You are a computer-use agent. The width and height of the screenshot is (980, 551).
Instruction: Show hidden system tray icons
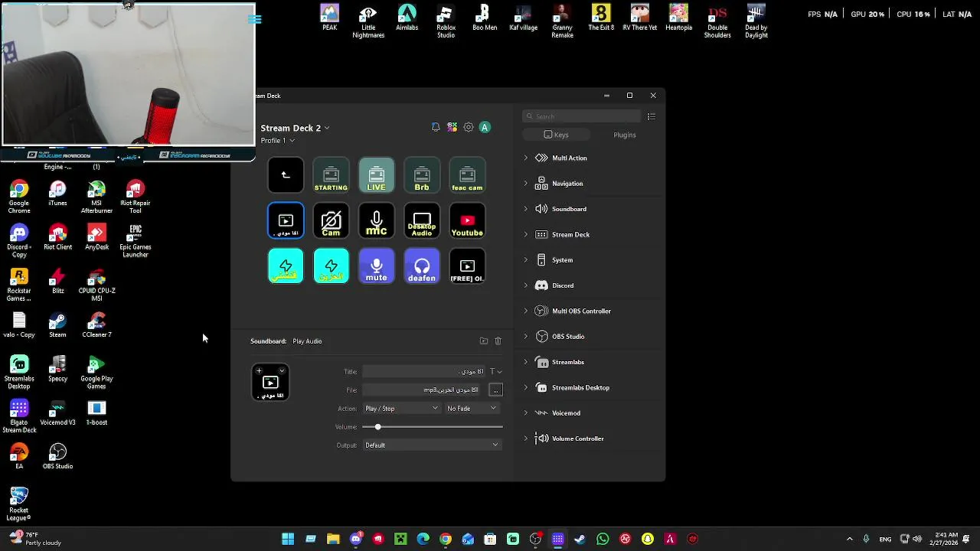[849, 539]
